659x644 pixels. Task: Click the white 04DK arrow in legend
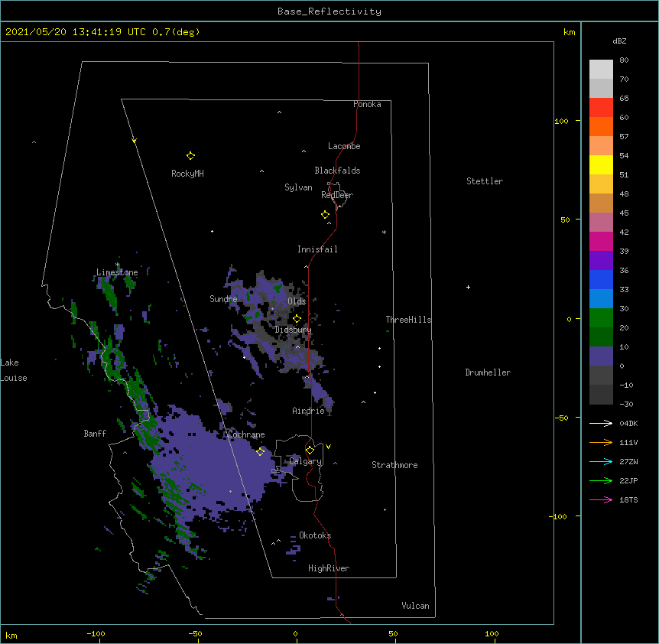(601, 423)
